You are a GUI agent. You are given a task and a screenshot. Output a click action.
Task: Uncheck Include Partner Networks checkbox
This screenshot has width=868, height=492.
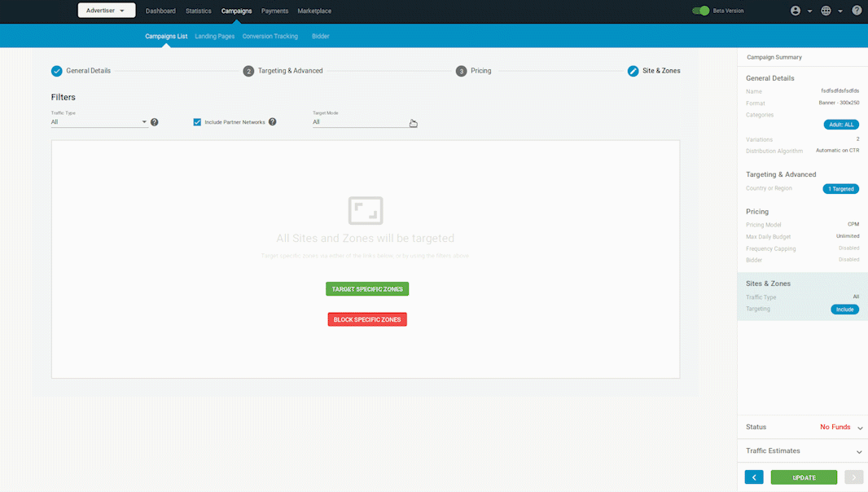[197, 122]
